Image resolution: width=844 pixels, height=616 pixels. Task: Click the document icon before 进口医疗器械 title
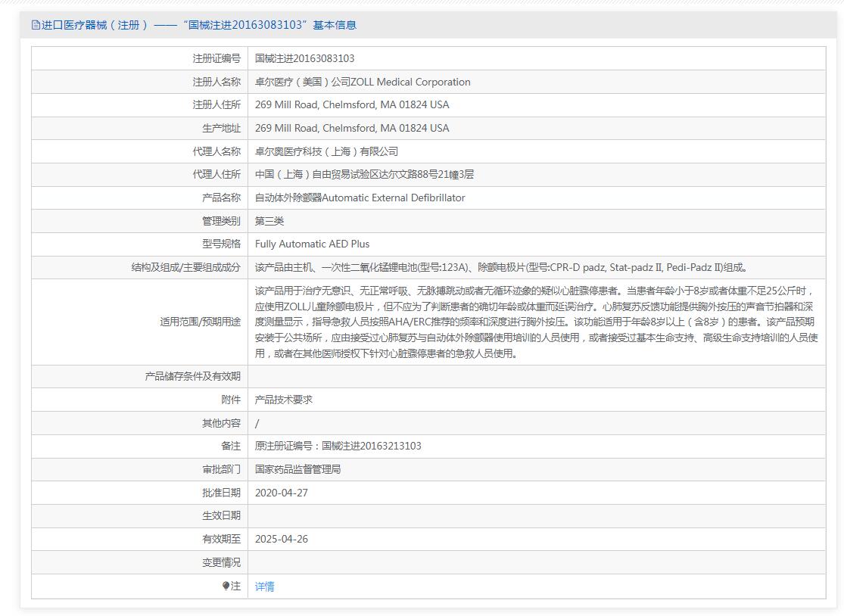click(36, 25)
